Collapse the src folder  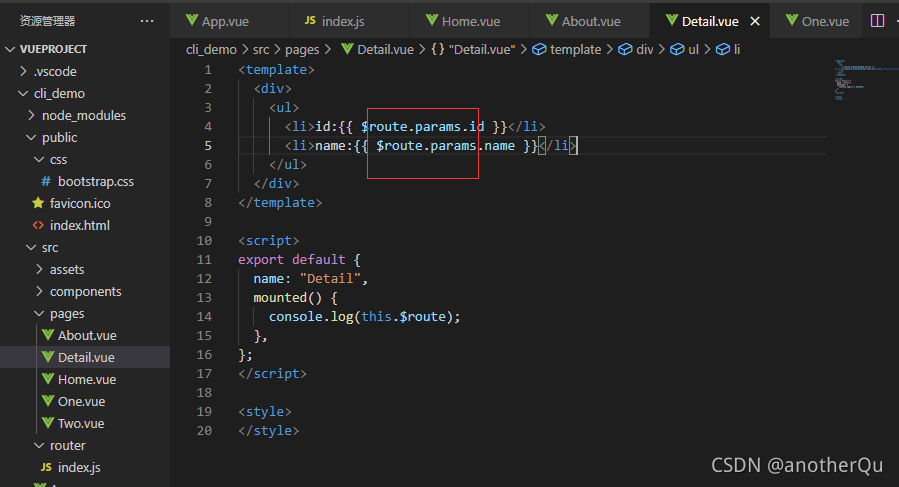pyautogui.click(x=85, y=247)
